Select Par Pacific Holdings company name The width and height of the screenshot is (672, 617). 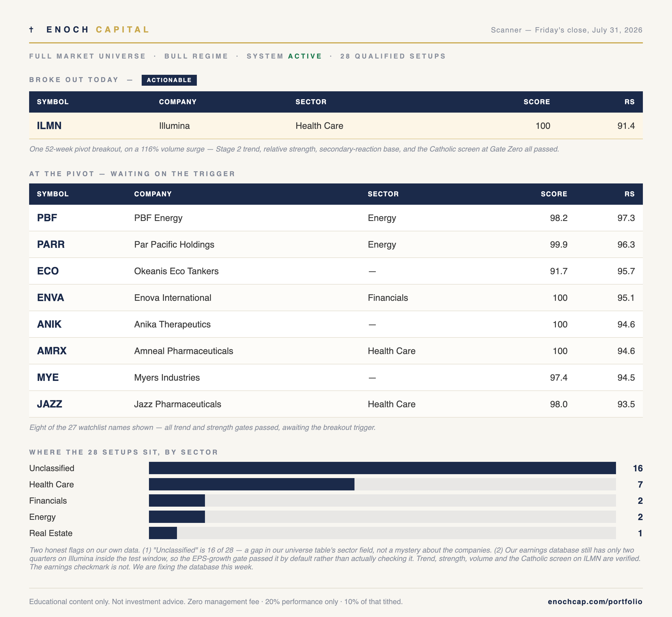pos(174,245)
